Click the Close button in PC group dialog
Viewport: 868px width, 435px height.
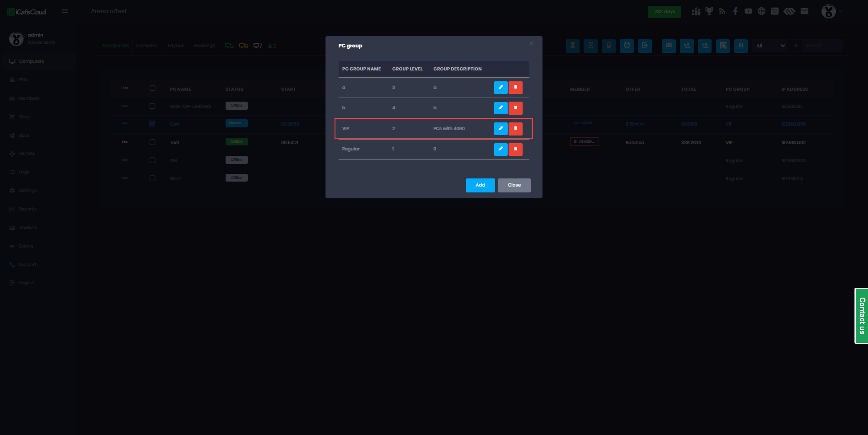514,185
